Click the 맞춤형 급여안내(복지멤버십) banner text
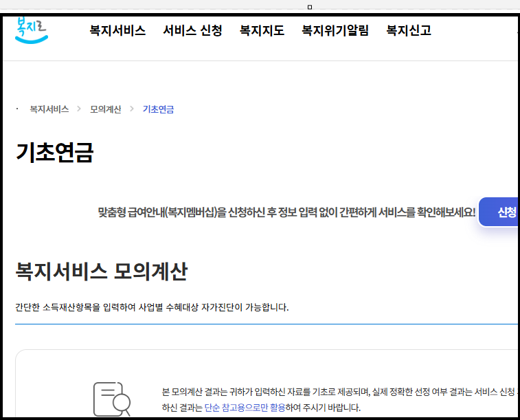The image size is (520, 420). pos(286,212)
